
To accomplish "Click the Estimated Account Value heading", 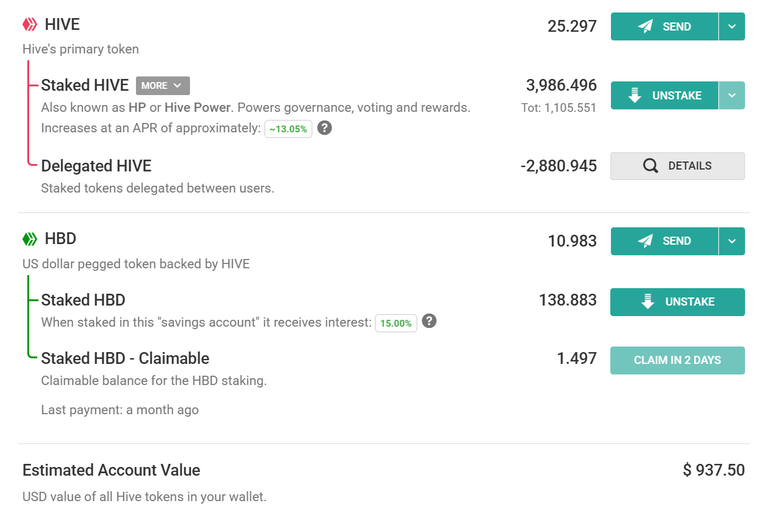I will point(111,470).
